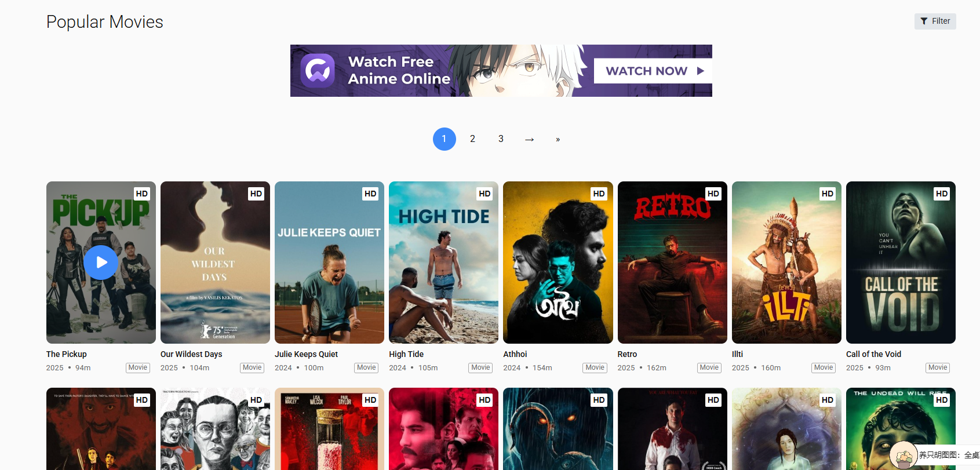Open High Tide poster
Screen dimensions: 980x470
[x=443, y=263]
